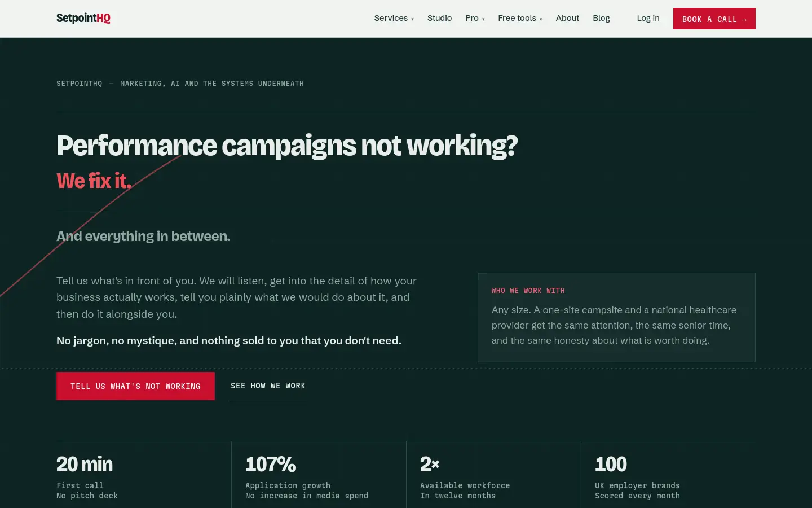The width and height of the screenshot is (812, 508).
Task: Click the Log in link
Action: (x=648, y=18)
